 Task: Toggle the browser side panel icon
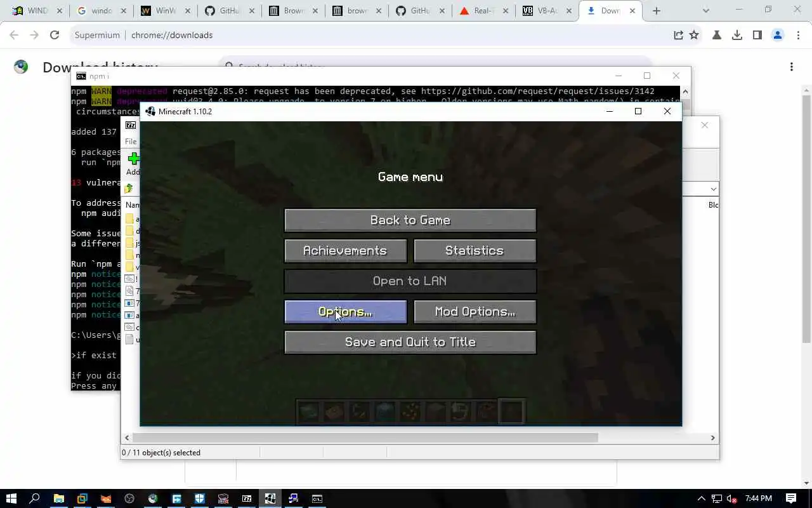[x=757, y=36]
